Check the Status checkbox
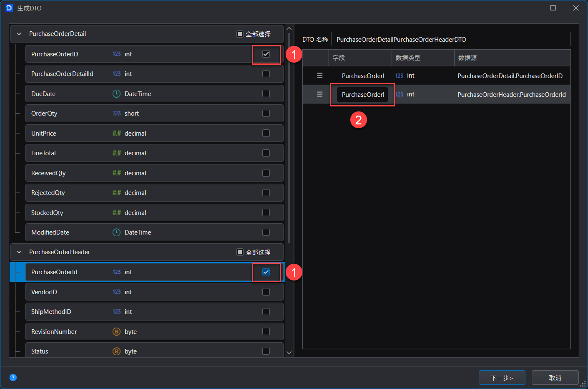This screenshot has height=389, width=588. pos(266,351)
